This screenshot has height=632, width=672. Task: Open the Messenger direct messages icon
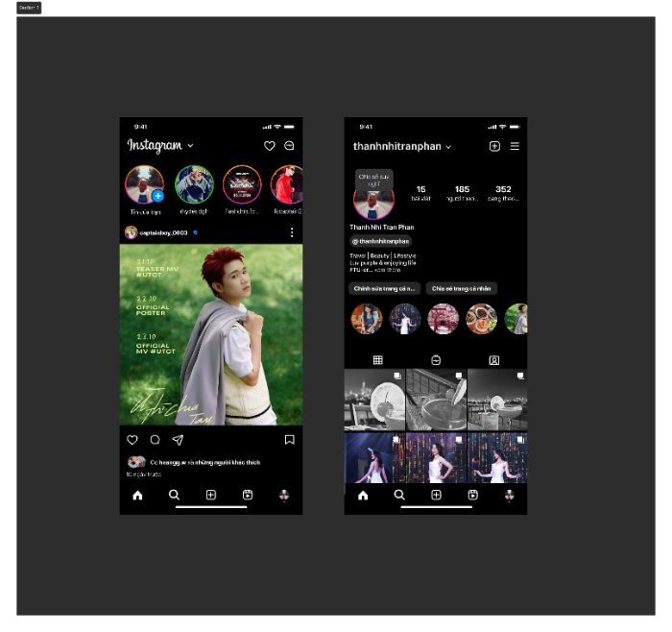(x=289, y=146)
